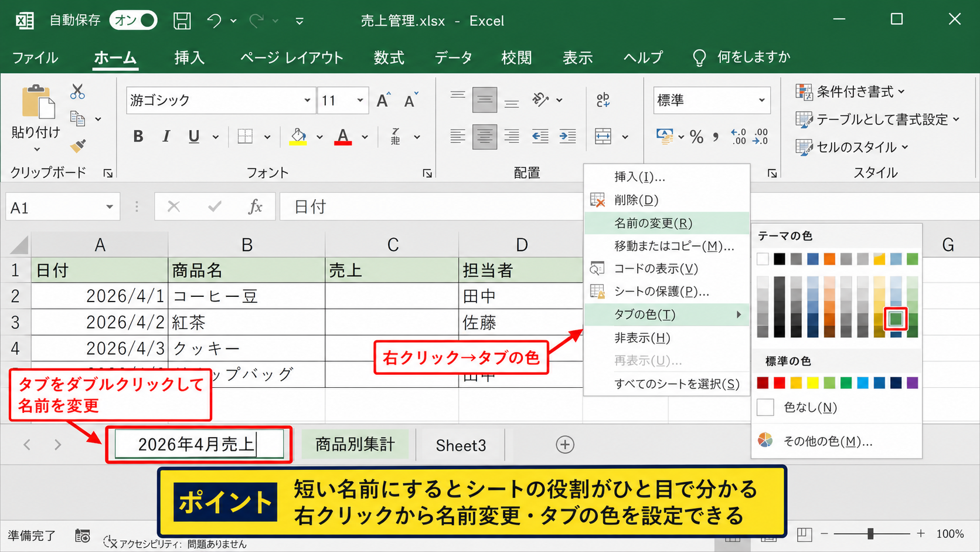The image size is (980, 552).
Task: Click the Percent Style icon
Action: [x=696, y=137]
